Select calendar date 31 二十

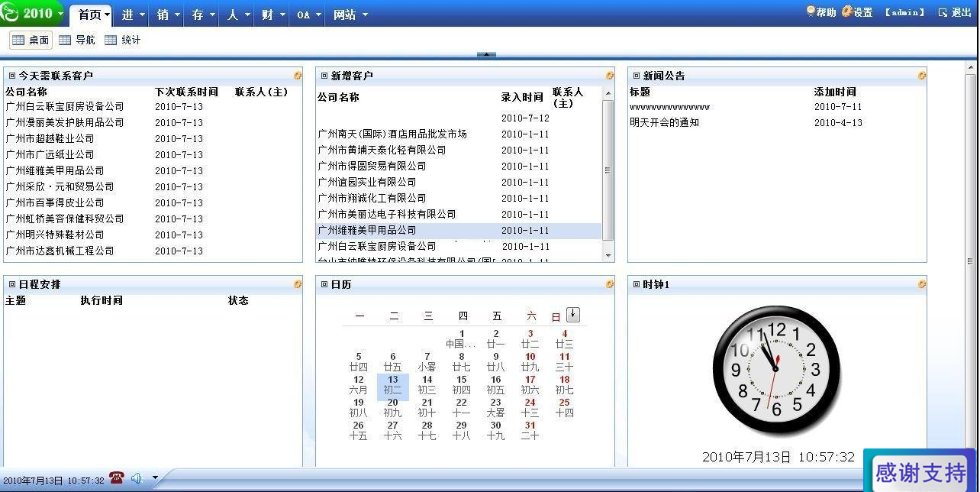pyautogui.click(x=530, y=431)
